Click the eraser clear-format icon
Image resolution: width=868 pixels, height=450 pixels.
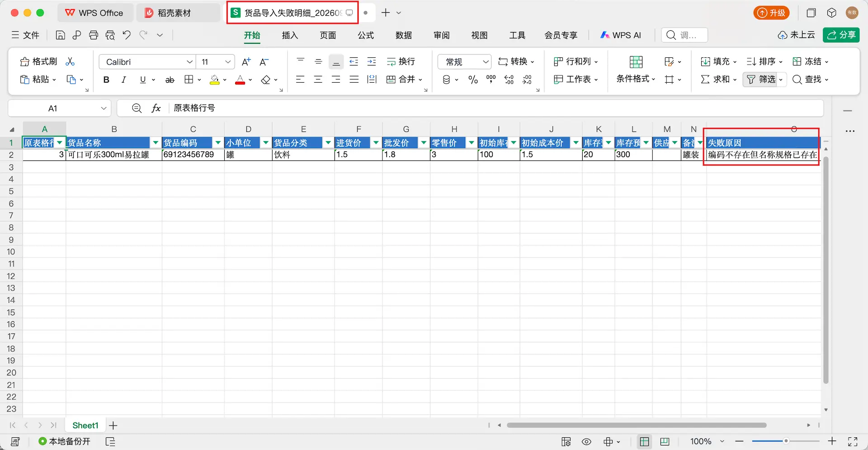click(266, 80)
